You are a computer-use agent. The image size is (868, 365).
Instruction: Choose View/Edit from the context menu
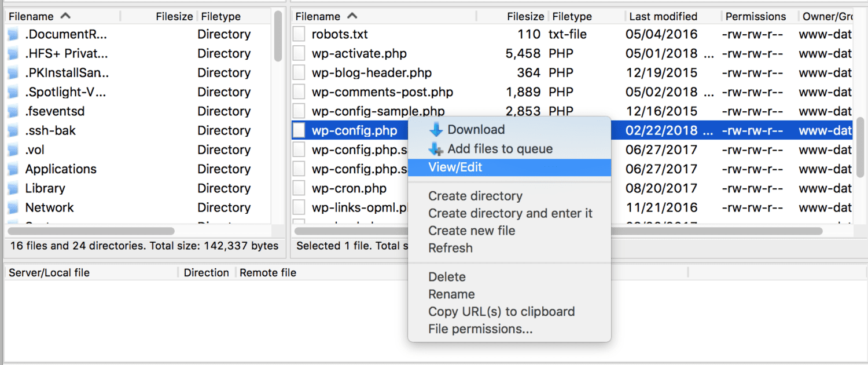455,167
